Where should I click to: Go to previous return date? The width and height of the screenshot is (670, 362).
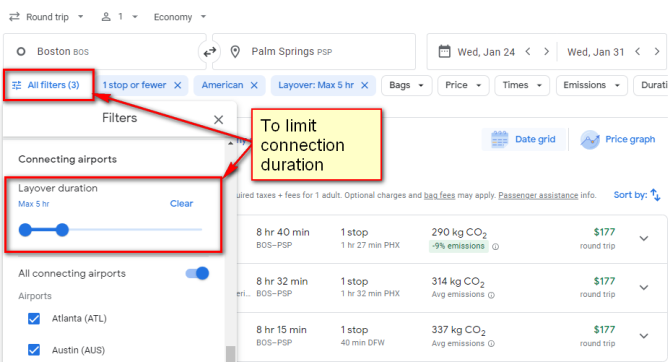638,52
